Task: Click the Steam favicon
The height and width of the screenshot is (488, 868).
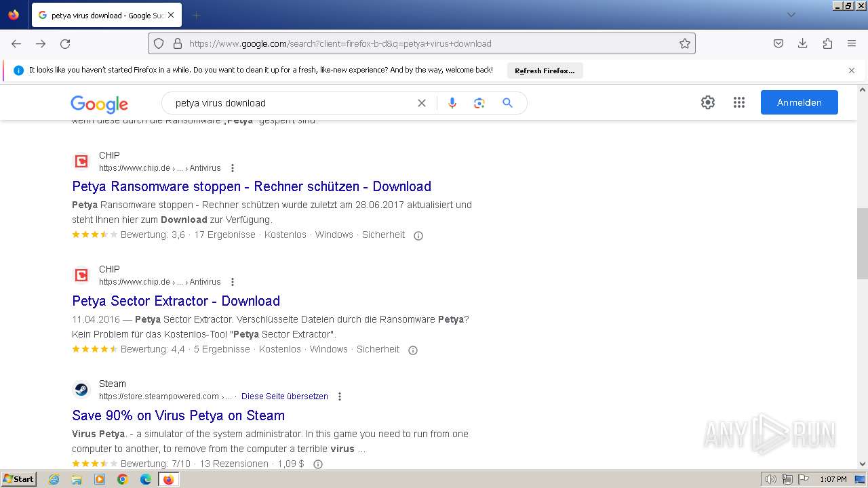Action: tap(81, 390)
